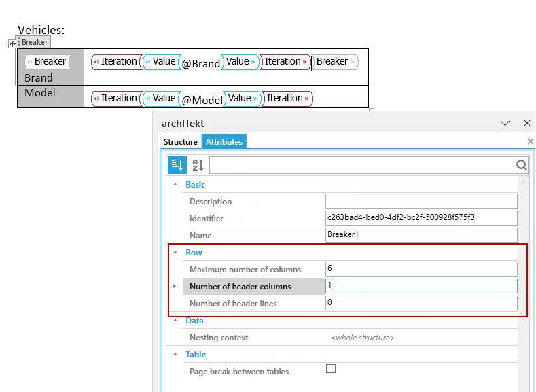Screen dimensions: 536x392
Task: Click the Number of header columns field
Action: tap(421, 286)
